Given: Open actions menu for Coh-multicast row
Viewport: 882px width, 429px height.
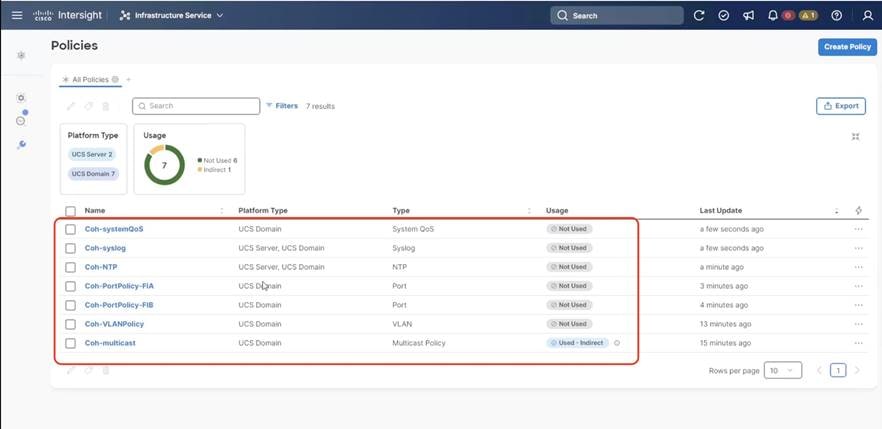Looking at the screenshot, I should (x=858, y=343).
